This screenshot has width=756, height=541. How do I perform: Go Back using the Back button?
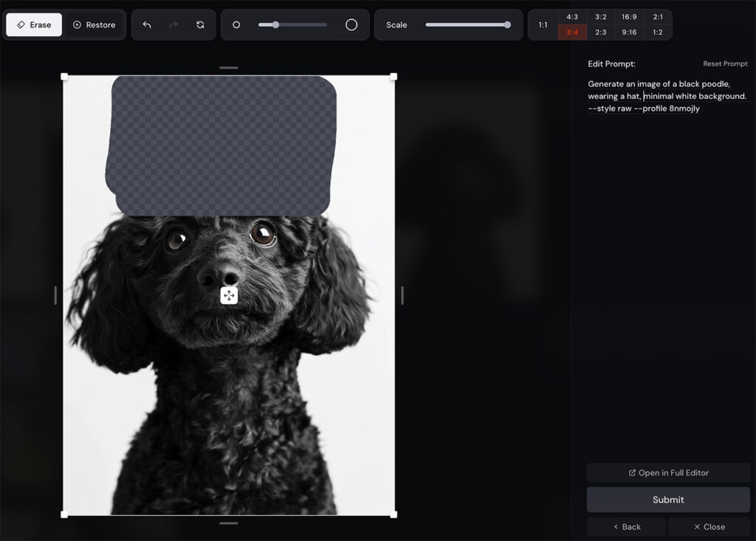click(627, 527)
